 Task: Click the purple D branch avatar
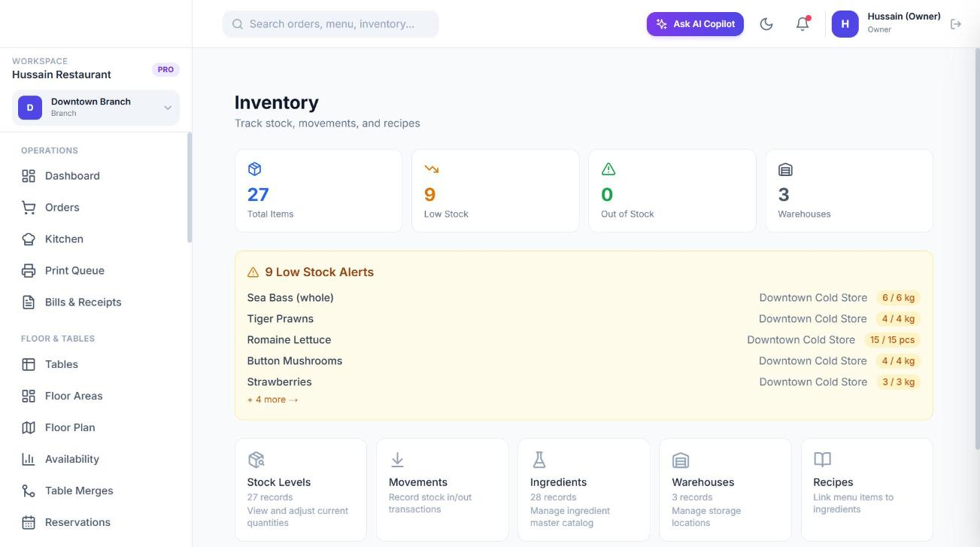(30, 108)
